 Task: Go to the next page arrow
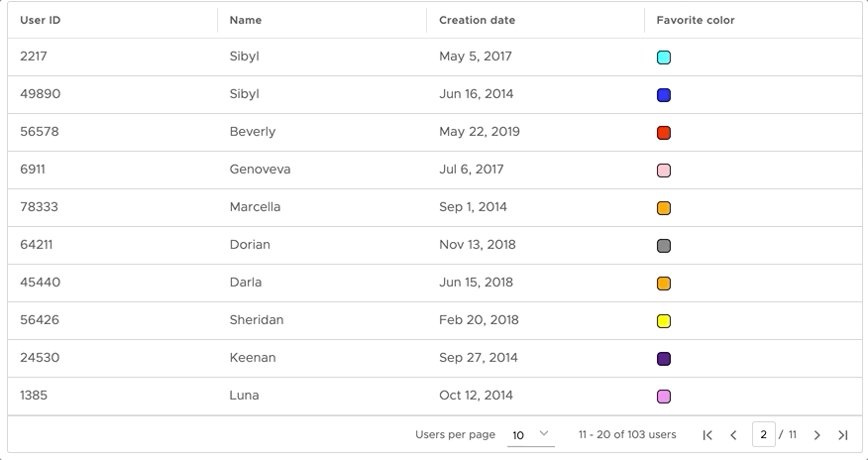pyautogui.click(x=817, y=435)
